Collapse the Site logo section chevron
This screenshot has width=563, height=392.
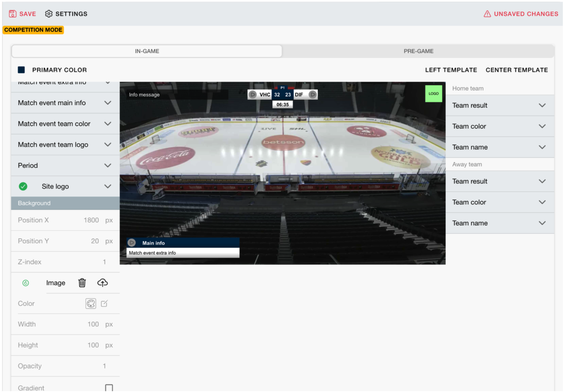point(108,186)
